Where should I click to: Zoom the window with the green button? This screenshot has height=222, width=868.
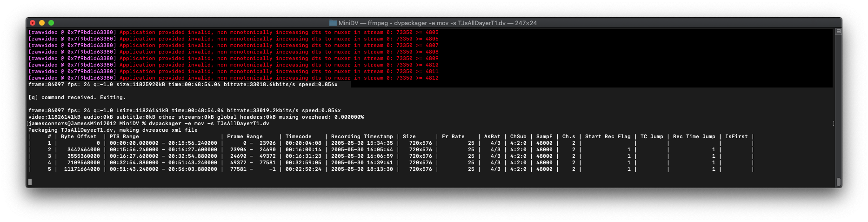(51, 23)
